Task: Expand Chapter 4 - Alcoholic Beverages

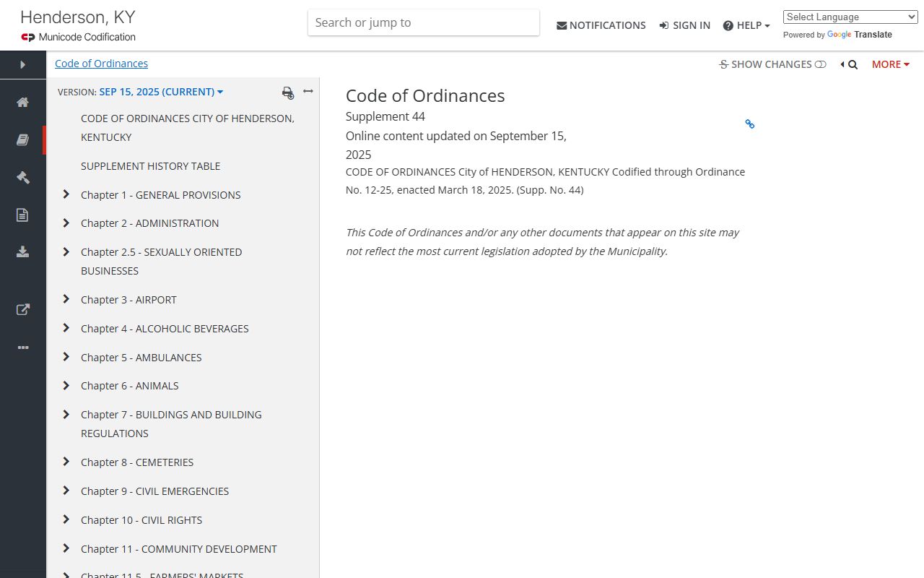Action: (66, 328)
